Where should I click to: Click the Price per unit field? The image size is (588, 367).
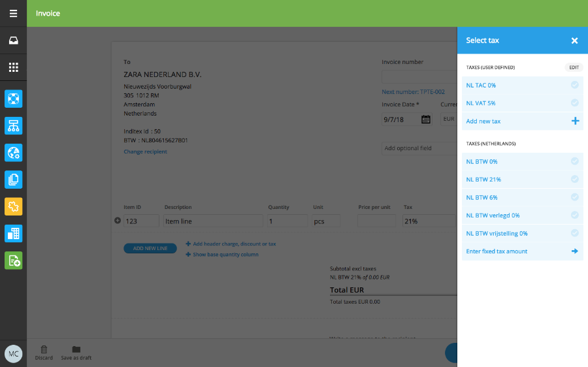(376, 221)
